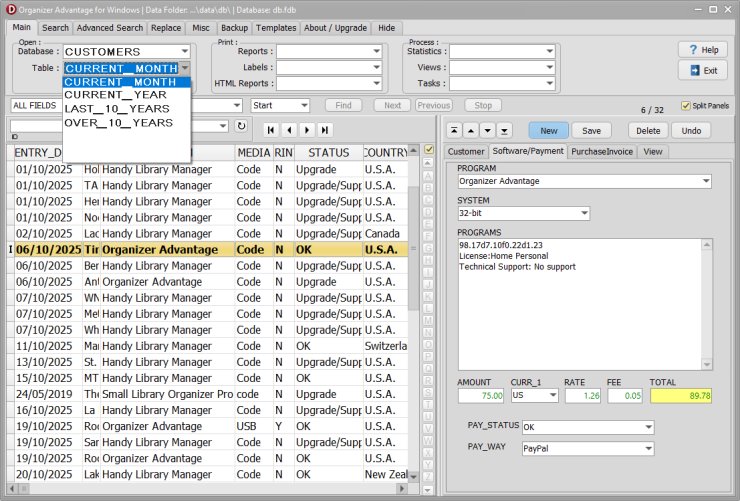740x501 pixels.
Task: Go to first record navigation icon
Action: coord(271,130)
